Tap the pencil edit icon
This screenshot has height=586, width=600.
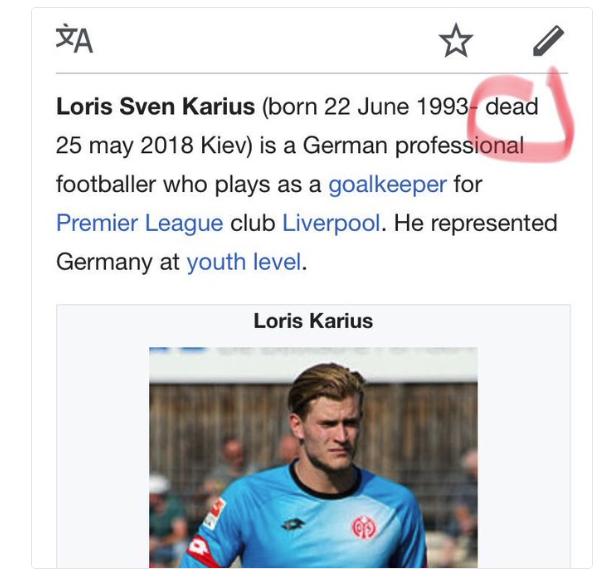(547, 41)
